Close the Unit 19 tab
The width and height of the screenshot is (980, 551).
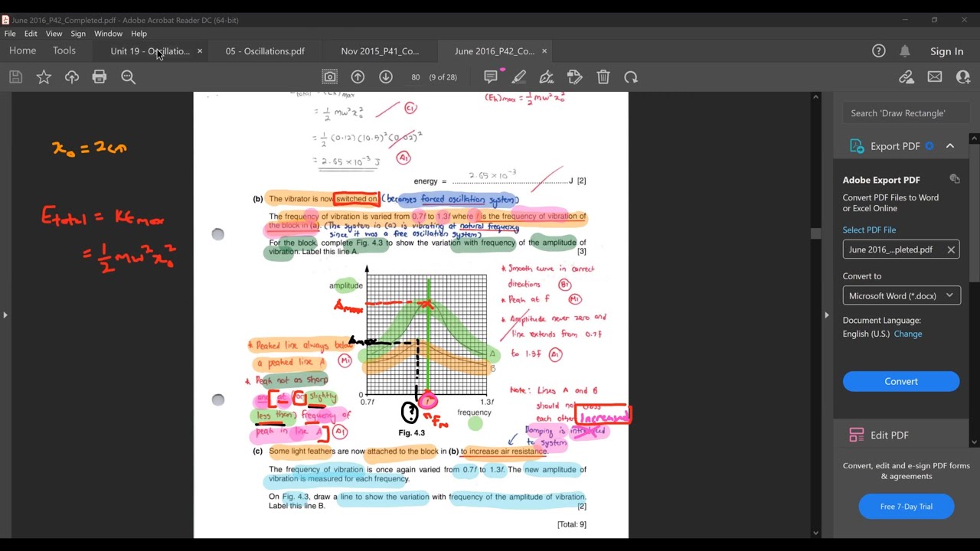pyautogui.click(x=200, y=51)
